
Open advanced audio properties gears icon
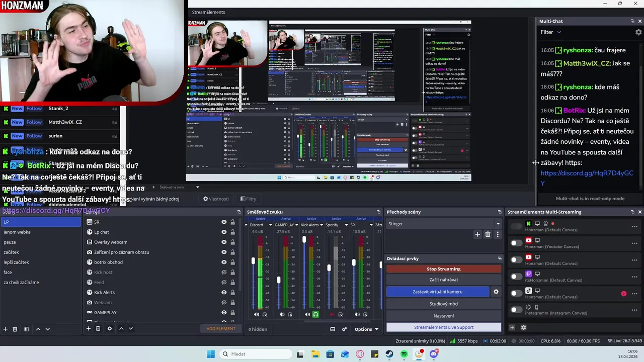click(x=345, y=329)
